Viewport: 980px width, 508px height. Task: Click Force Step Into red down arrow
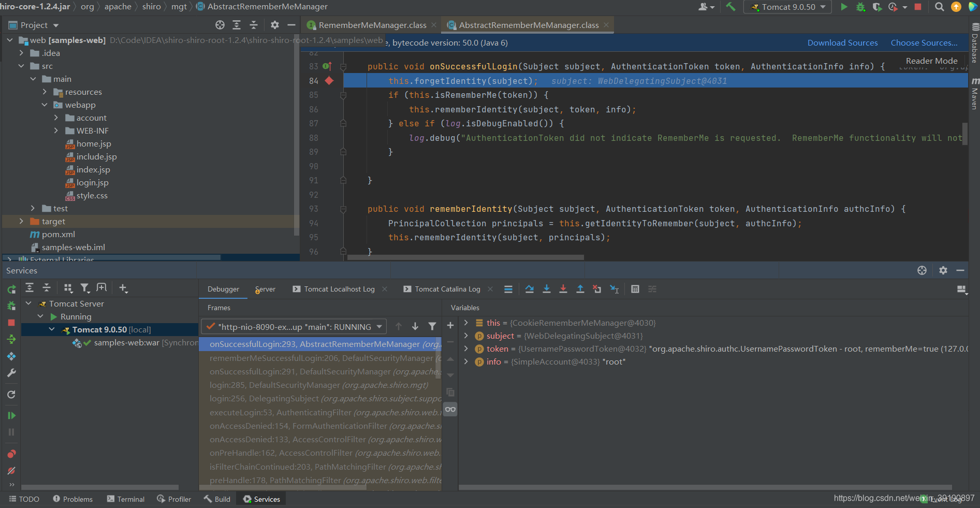[x=563, y=289]
